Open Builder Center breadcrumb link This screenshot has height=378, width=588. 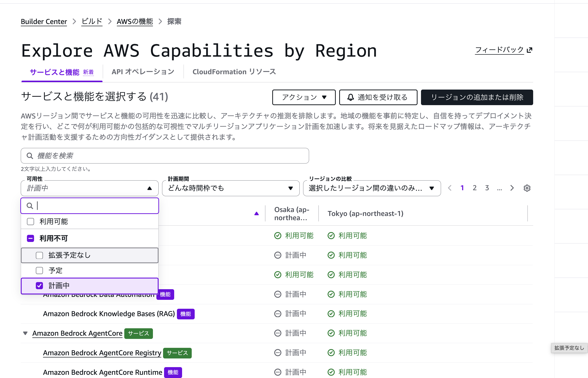tap(44, 22)
